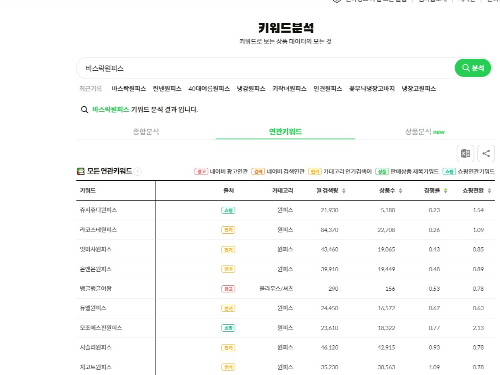Click the red 광고 legend badge
This screenshot has height=375, width=500.
201,171
